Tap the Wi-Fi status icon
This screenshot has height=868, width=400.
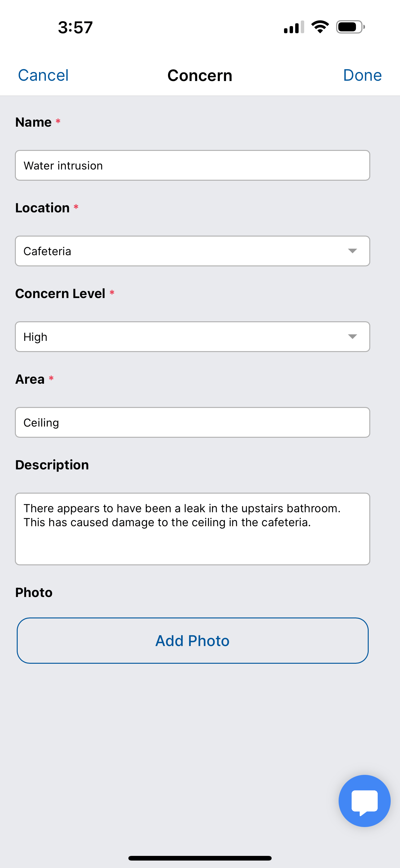320,27
